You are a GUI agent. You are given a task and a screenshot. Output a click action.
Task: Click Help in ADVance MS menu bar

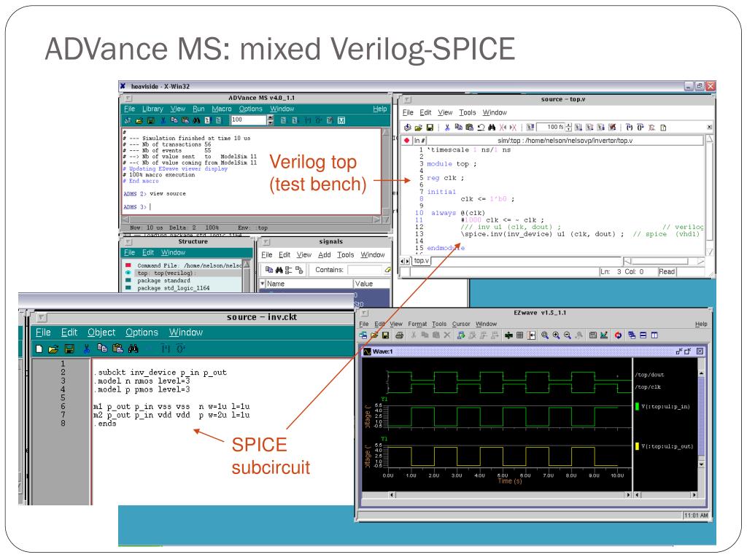pos(379,109)
